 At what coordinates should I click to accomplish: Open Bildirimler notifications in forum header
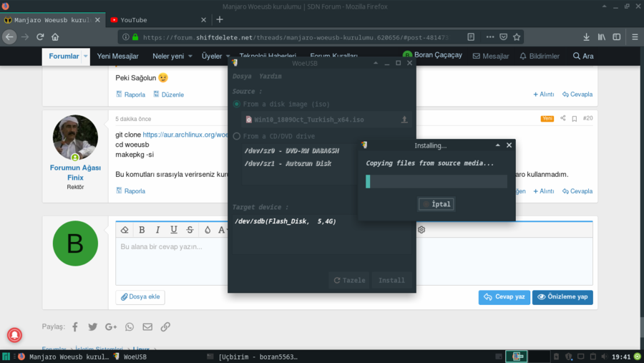(x=540, y=57)
